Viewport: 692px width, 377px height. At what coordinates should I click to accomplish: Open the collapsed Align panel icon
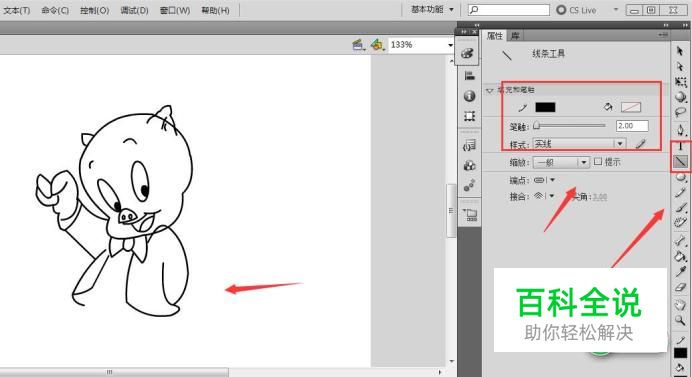469,75
